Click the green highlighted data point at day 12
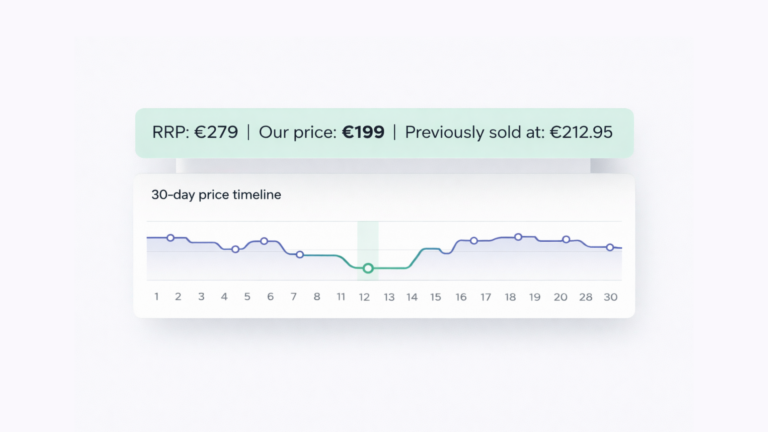 (x=368, y=268)
